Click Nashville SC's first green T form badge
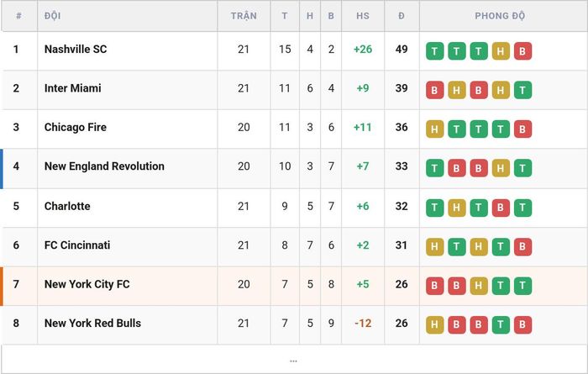 (434, 51)
